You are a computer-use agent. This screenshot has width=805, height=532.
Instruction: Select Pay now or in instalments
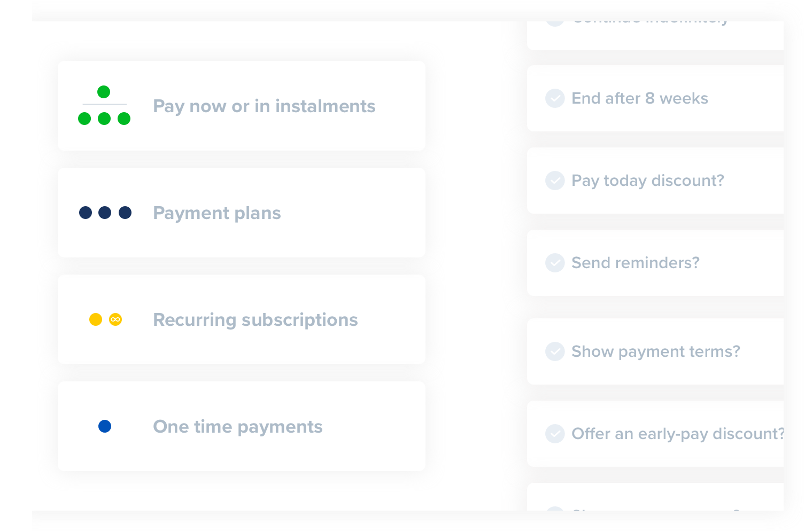click(x=264, y=106)
